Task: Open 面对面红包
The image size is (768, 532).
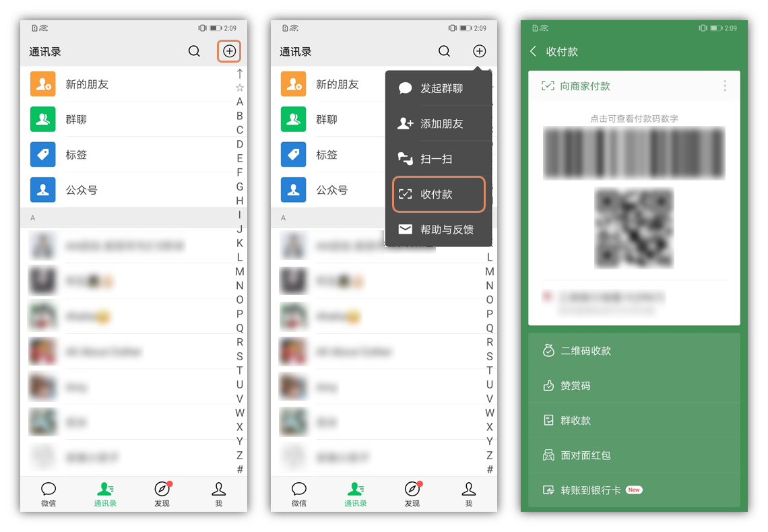Action: 635,455
